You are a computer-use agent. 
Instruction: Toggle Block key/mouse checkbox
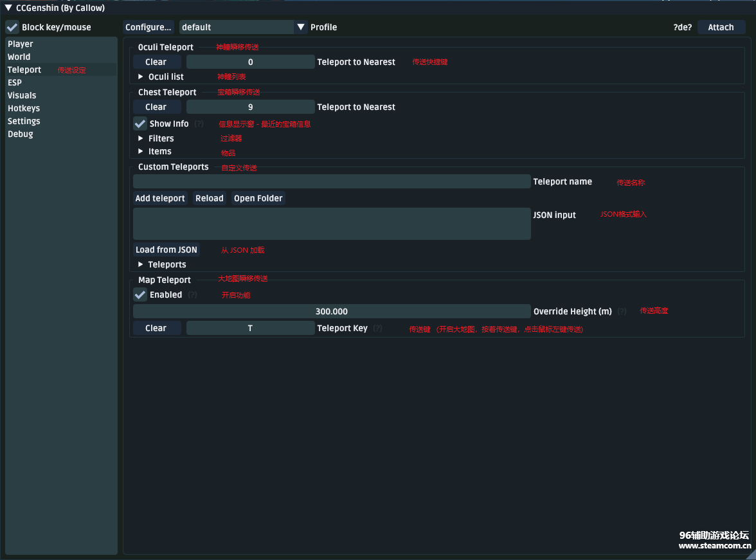click(12, 27)
